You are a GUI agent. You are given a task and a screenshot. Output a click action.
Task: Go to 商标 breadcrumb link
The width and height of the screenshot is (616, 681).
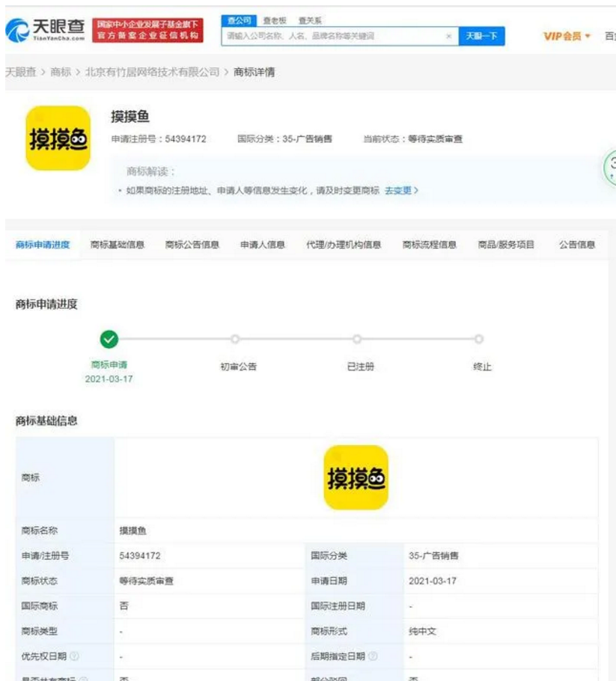point(61,72)
